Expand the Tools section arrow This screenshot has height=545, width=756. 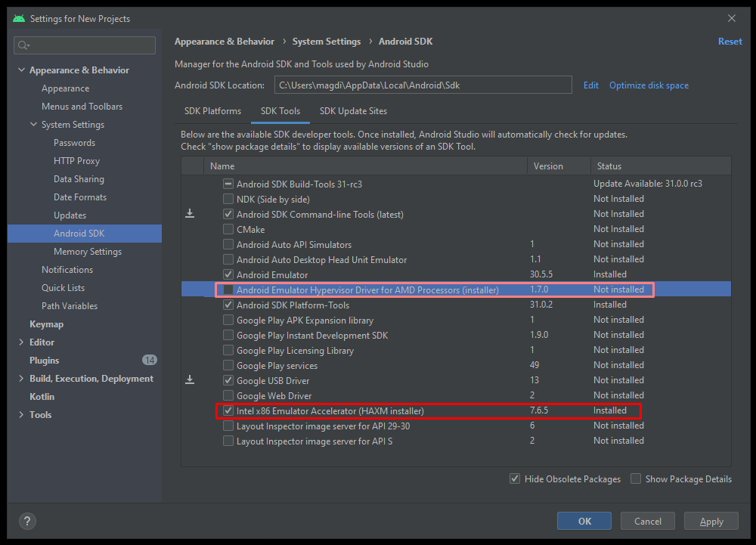pos(21,414)
